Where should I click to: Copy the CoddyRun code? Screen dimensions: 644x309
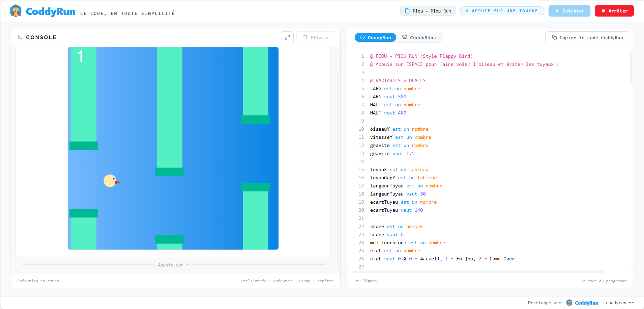587,37
